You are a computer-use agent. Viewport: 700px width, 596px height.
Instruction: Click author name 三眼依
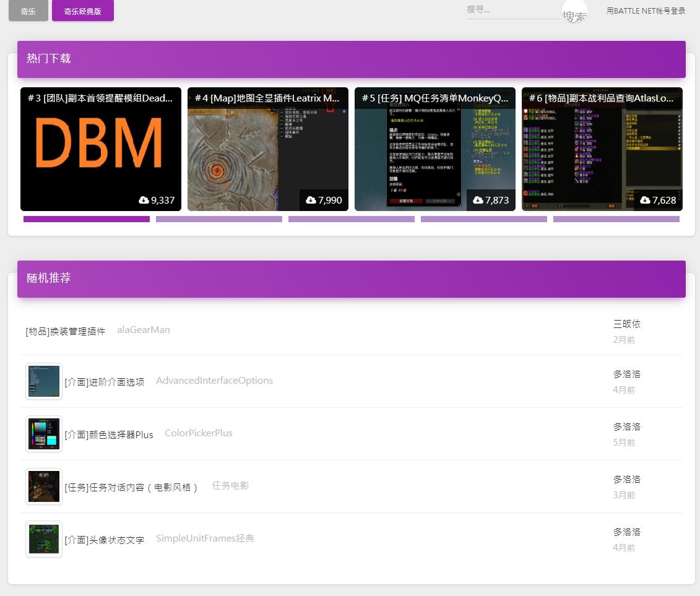[x=627, y=324]
